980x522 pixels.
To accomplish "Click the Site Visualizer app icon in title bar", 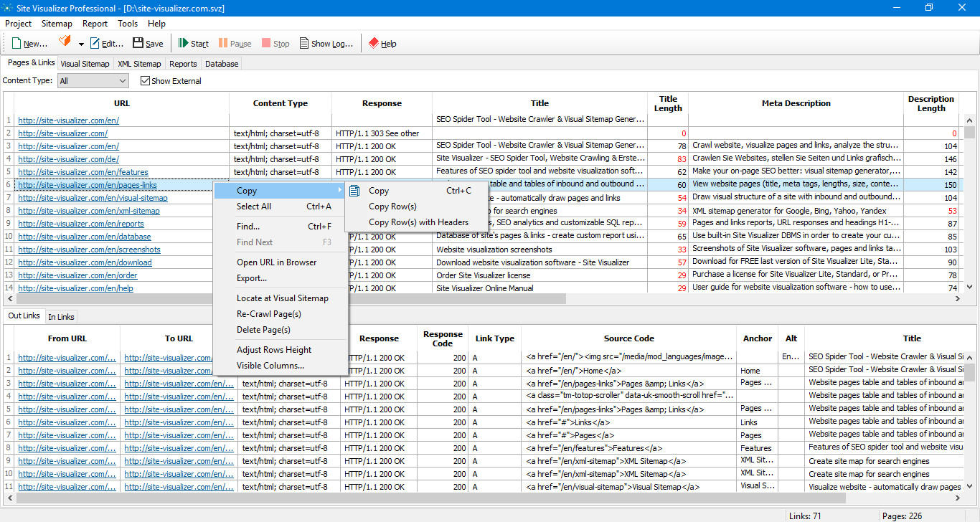I will 6,7.
